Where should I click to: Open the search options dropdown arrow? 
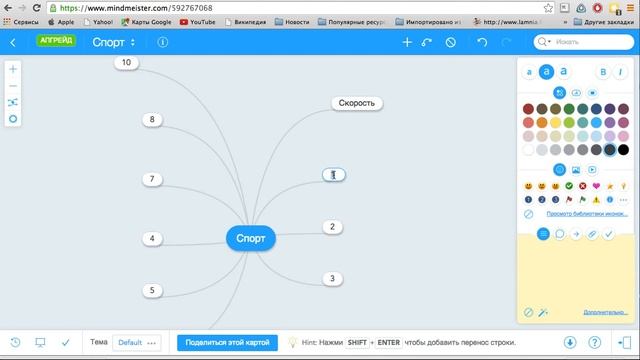click(549, 42)
